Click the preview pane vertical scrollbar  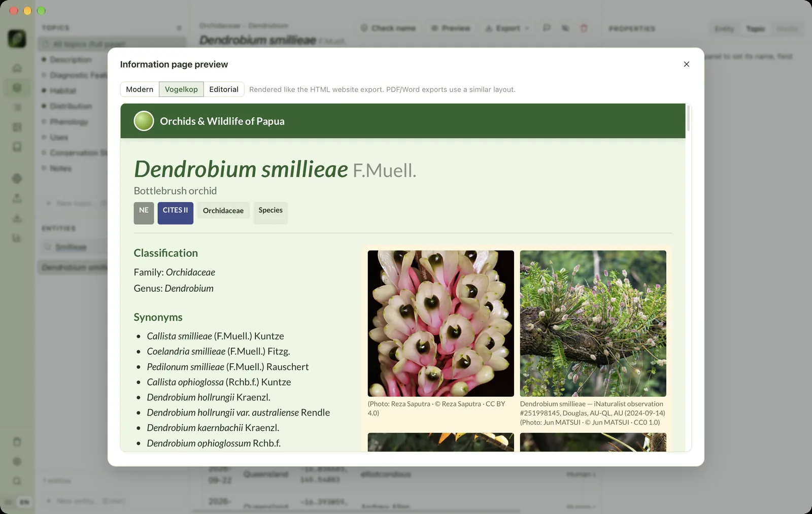click(688, 118)
